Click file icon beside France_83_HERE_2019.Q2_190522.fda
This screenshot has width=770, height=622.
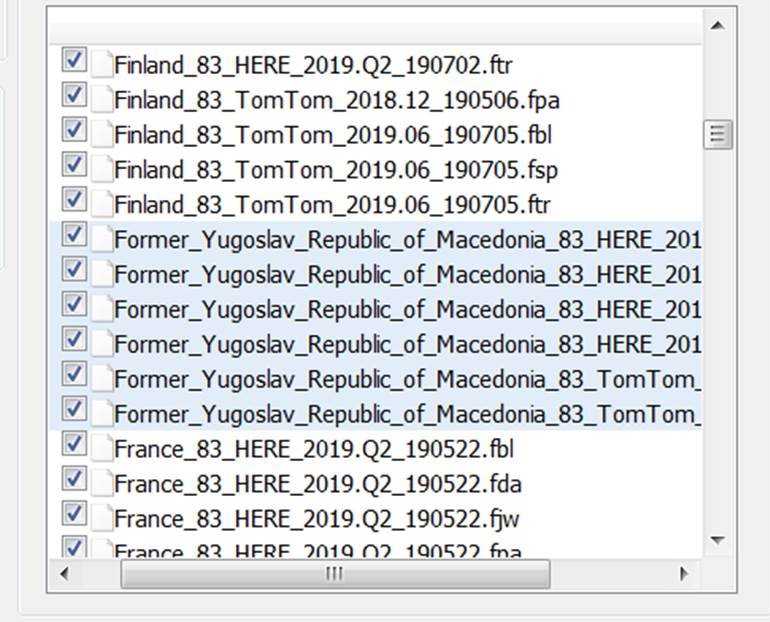point(101,484)
